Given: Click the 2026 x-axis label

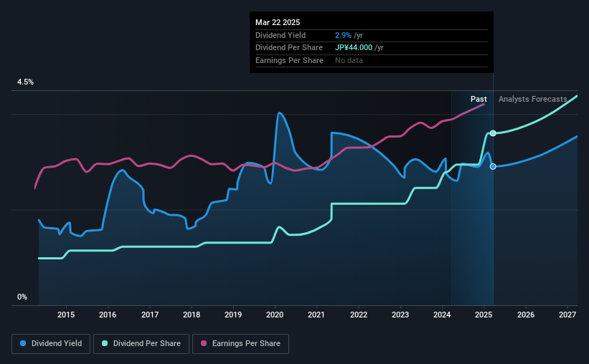Looking at the screenshot, I should pyautogui.click(x=526, y=315).
